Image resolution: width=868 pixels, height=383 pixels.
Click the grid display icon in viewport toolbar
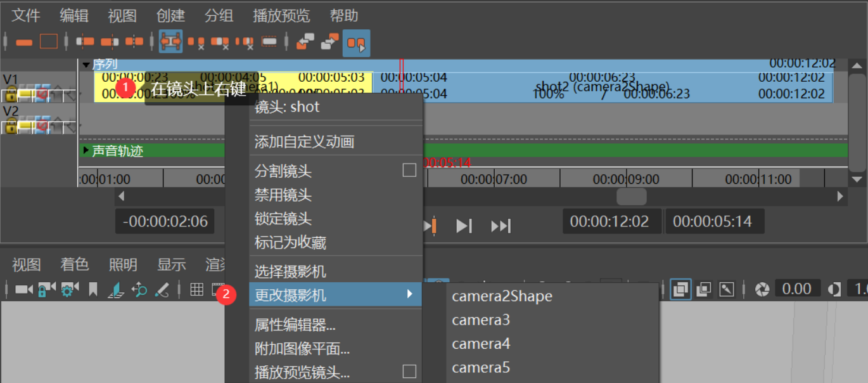click(x=195, y=289)
